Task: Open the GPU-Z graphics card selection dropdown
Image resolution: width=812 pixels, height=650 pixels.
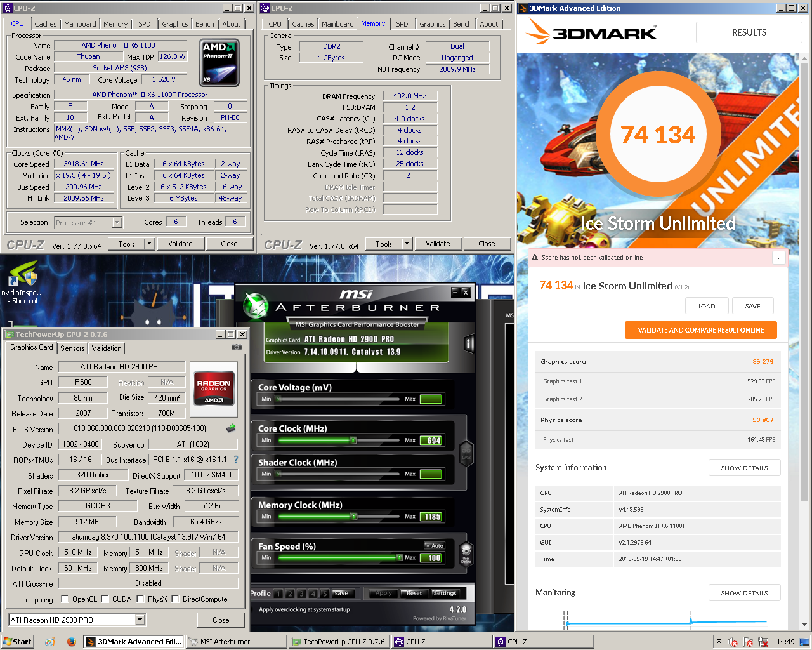Action: (x=77, y=620)
